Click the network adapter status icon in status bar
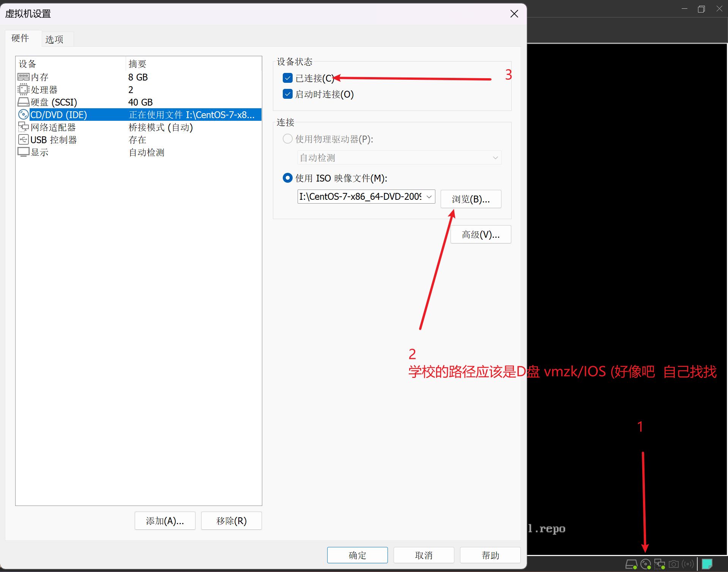 click(x=660, y=564)
